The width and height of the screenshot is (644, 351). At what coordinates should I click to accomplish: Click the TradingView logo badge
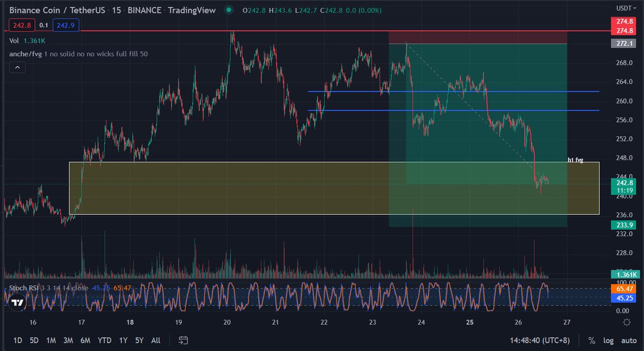pyautogui.click(x=18, y=303)
